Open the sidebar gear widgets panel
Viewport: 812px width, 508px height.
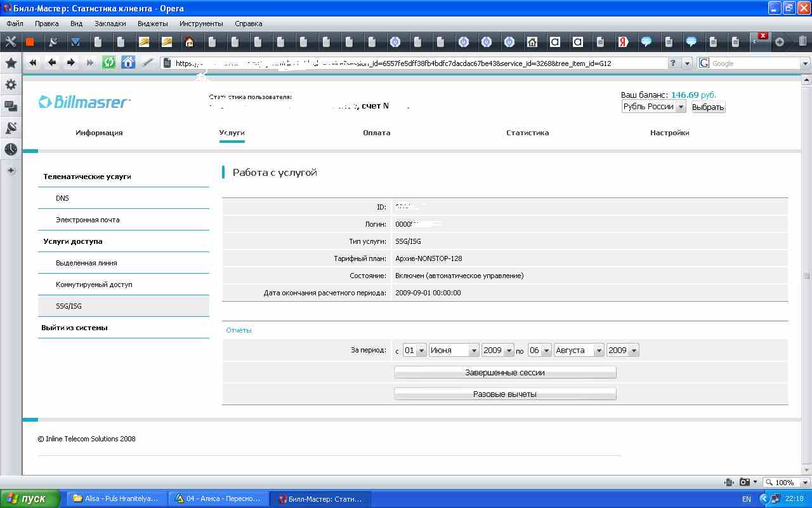[11, 84]
